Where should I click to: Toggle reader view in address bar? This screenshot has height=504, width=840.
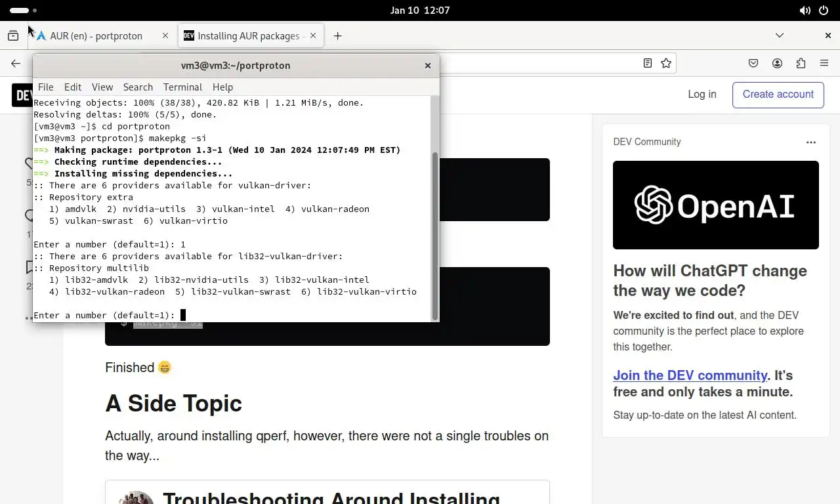648,63
